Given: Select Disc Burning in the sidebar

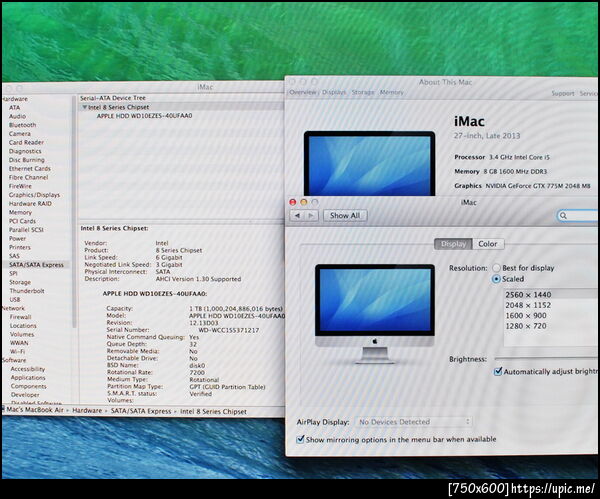Looking at the screenshot, I should point(26,160).
